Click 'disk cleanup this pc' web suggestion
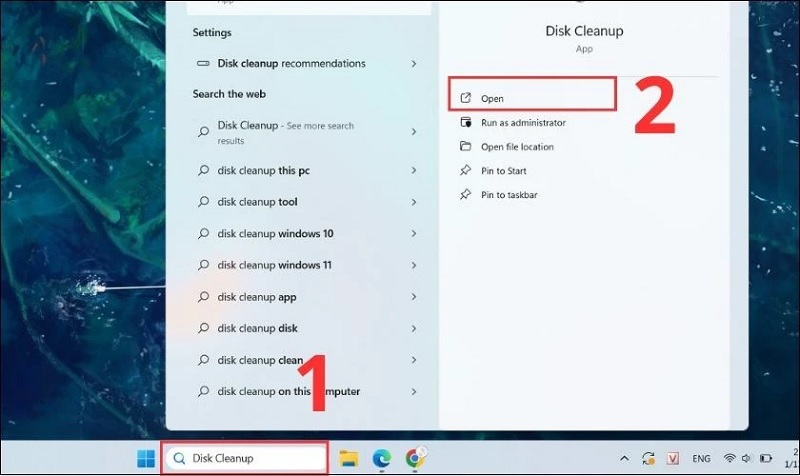Image resolution: width=800 pixels, height=476 pixels. coord(264,171)
